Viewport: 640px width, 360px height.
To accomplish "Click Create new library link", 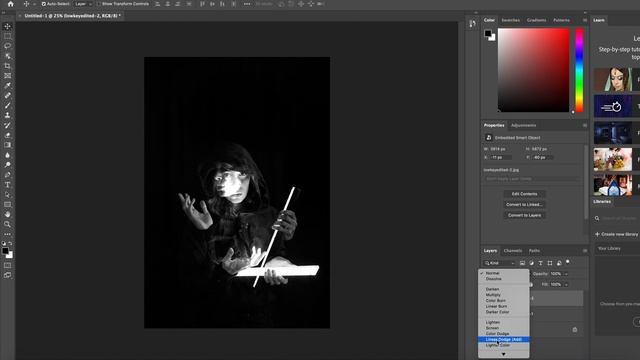I will tap(616, 234).
